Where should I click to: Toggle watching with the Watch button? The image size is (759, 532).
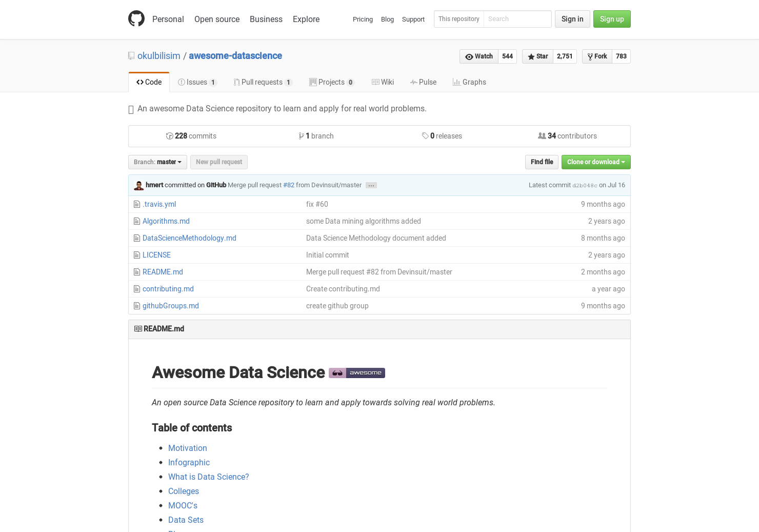point(479,56)
